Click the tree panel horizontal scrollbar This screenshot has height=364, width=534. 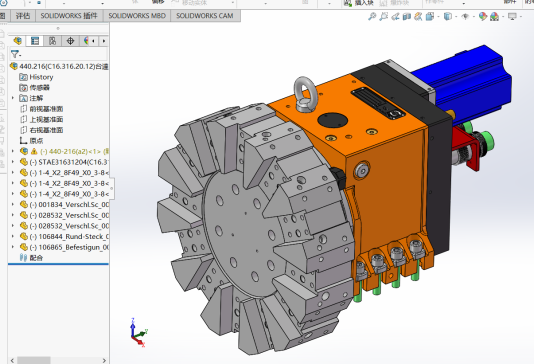click(x=58, y=360)
